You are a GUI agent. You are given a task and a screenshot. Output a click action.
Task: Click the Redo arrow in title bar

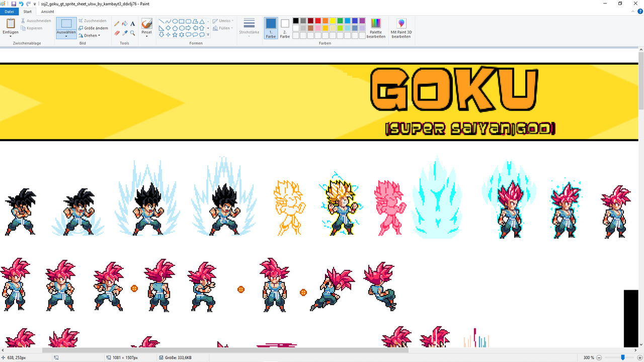point(28,4)
